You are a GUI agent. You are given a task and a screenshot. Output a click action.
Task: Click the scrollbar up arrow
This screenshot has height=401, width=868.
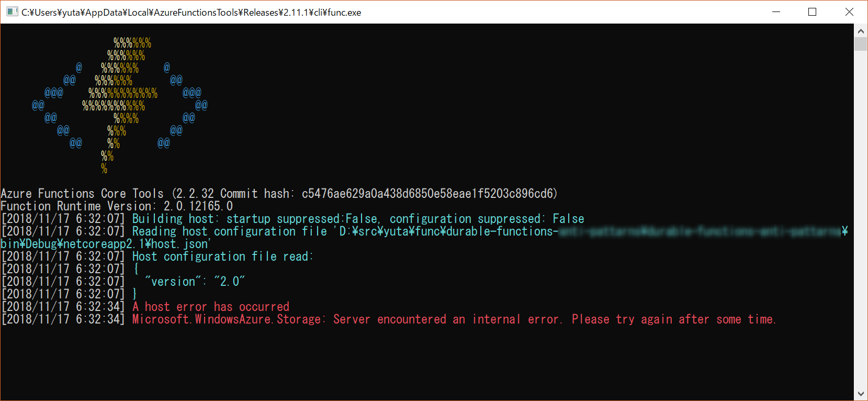click(861, 31)
